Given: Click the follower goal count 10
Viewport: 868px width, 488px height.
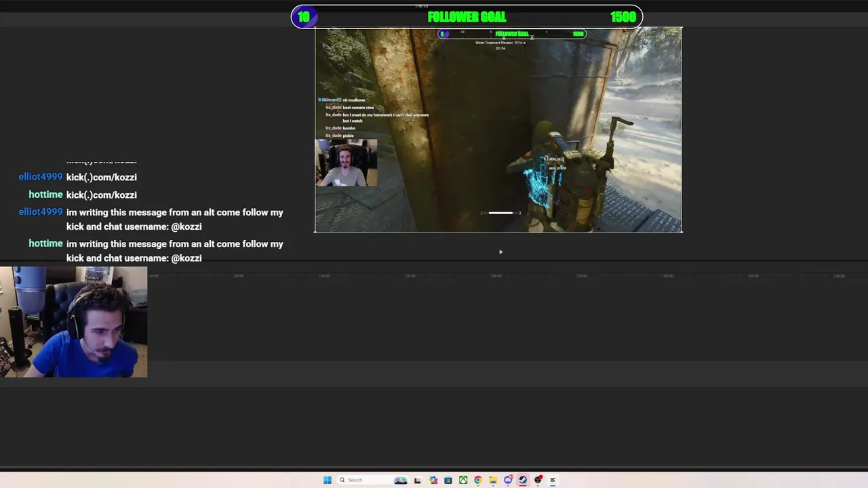Looking at the screenshot, I should pos(303,17).
